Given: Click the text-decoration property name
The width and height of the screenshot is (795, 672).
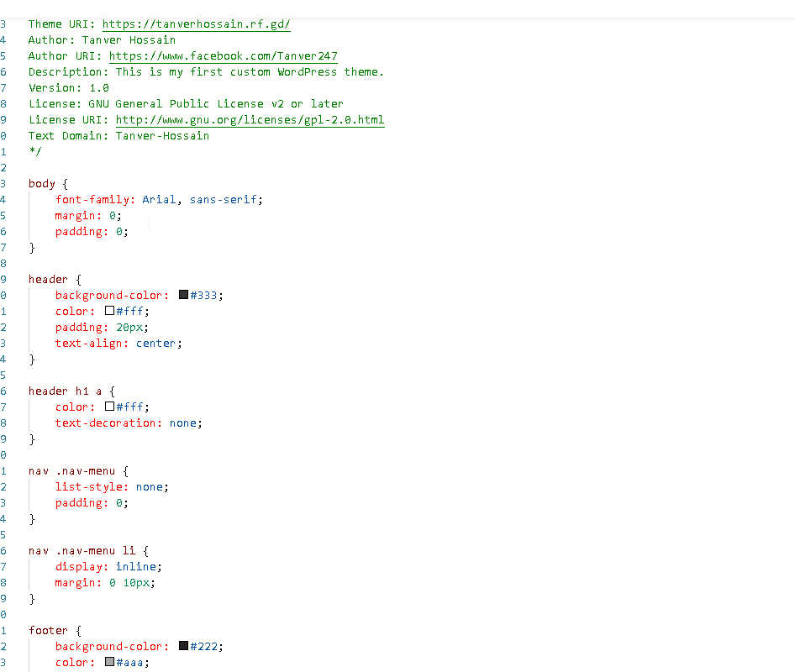Looking at the screenshot, I should click(108, 423).
